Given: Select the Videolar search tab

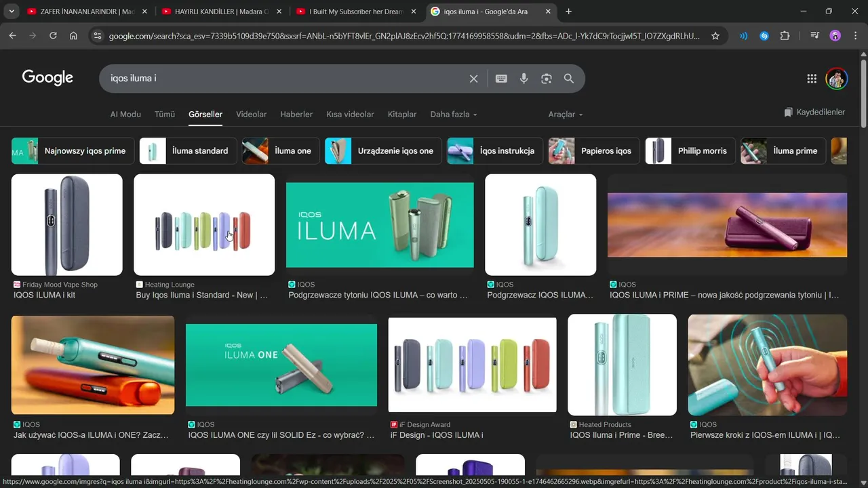Looking at the screenshot, I should (251, 115).
